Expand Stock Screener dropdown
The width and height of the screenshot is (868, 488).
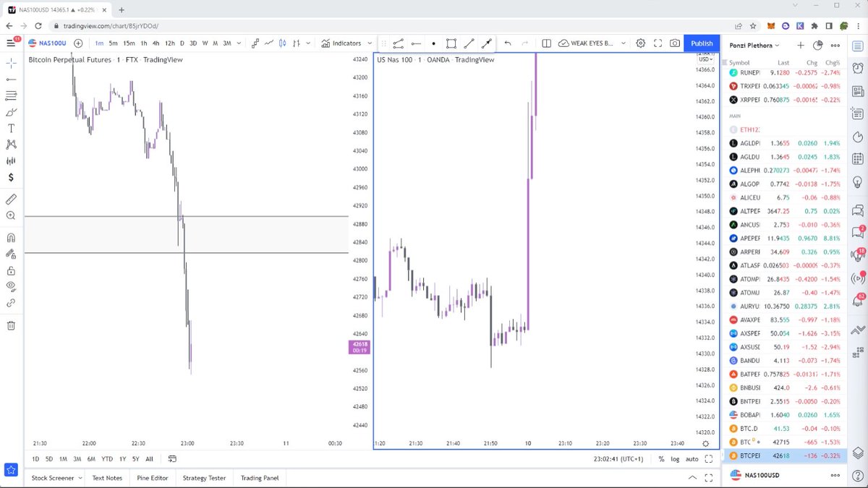point(79,478)
